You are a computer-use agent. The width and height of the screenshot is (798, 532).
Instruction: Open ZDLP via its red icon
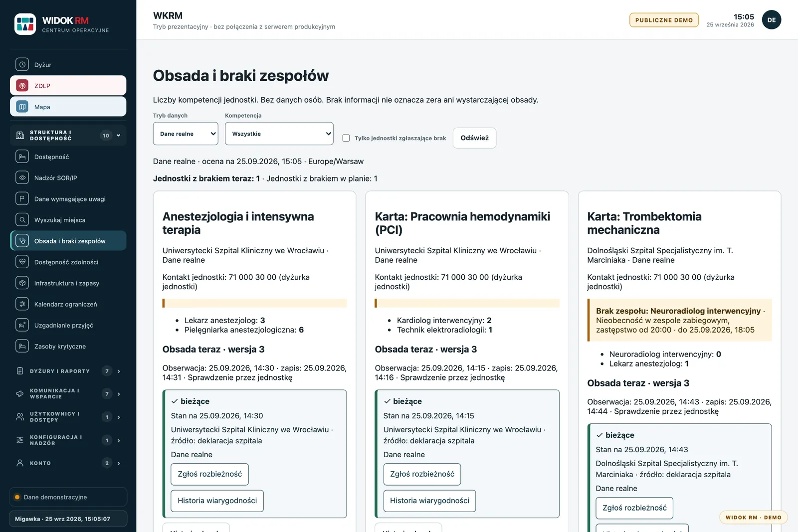click(x=22, y=86)
